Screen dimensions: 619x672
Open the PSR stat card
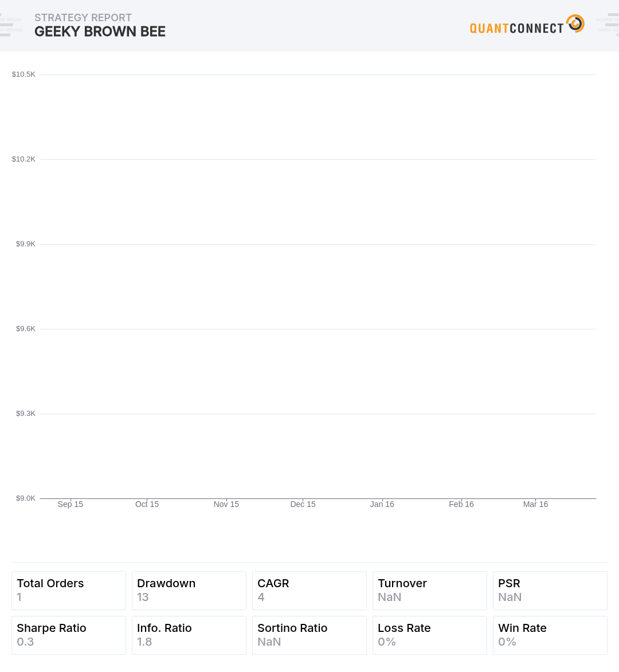pos(550,590)
